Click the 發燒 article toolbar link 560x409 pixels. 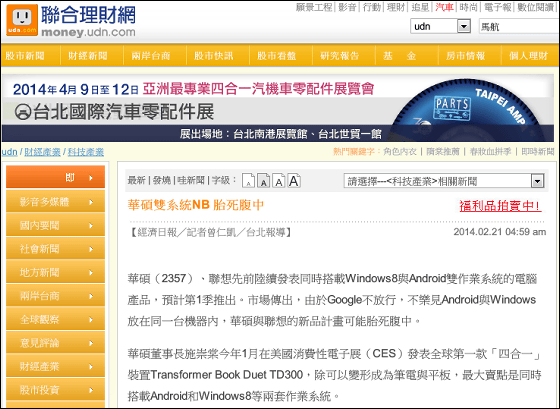(161, 180)
